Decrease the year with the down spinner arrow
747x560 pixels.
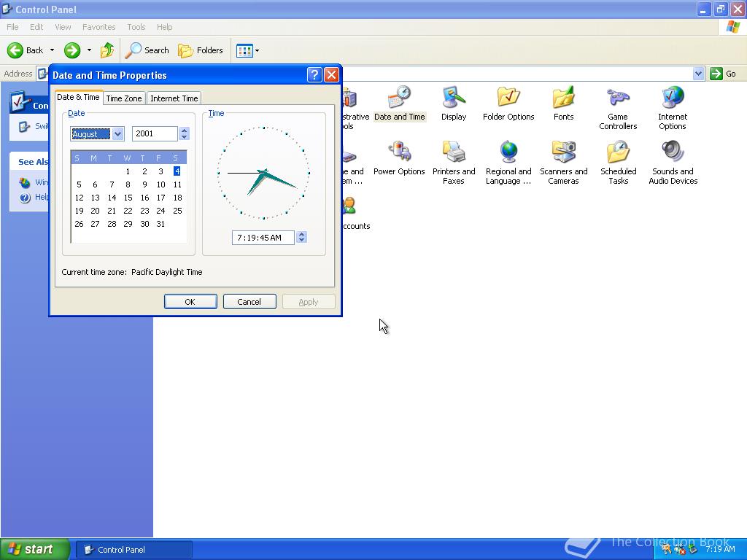point(185,137)
